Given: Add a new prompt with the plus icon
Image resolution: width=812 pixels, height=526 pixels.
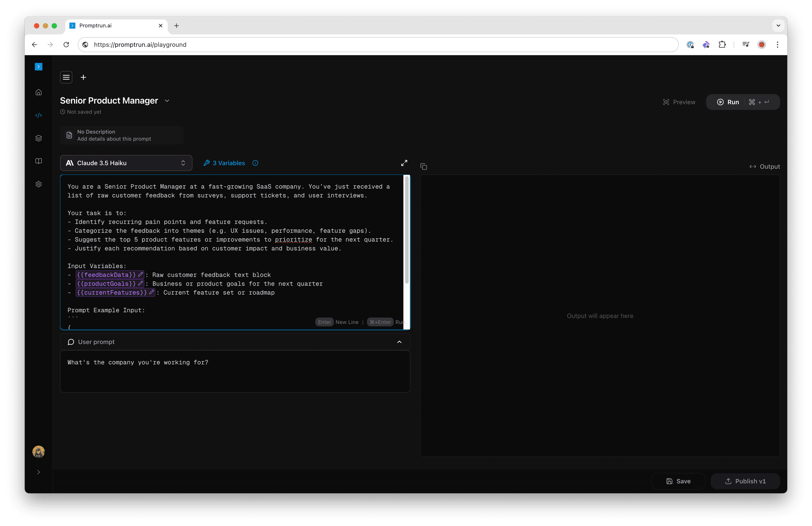Looking at the screenshot, I should tap(83, 77).
